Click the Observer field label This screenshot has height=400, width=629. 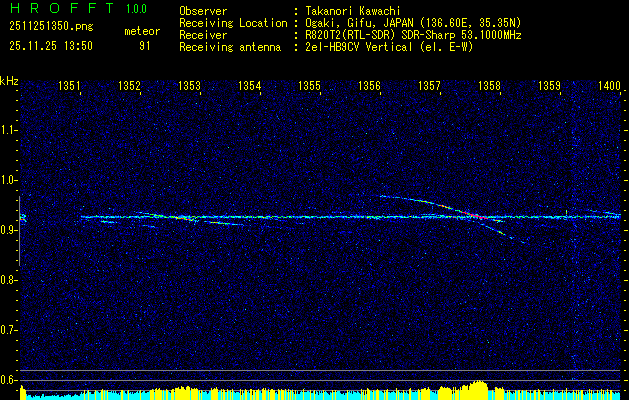point(203,11)
